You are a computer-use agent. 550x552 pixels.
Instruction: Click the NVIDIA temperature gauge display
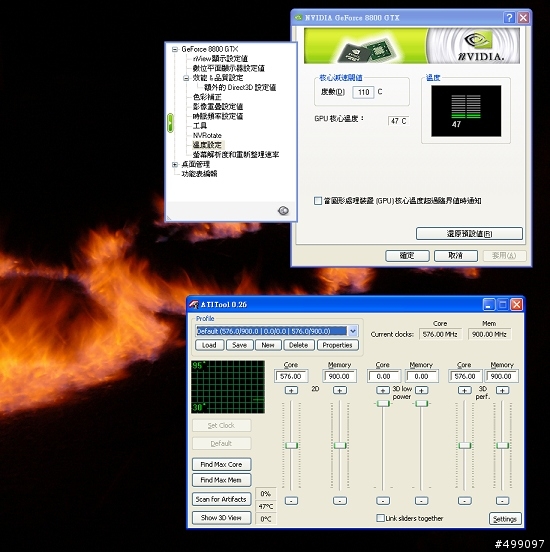pyautogui.click(x=466, y=111)
